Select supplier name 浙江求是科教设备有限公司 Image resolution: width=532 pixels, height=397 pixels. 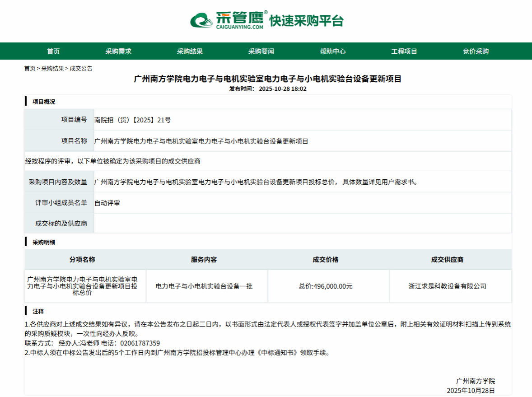(x=447, y=286)
